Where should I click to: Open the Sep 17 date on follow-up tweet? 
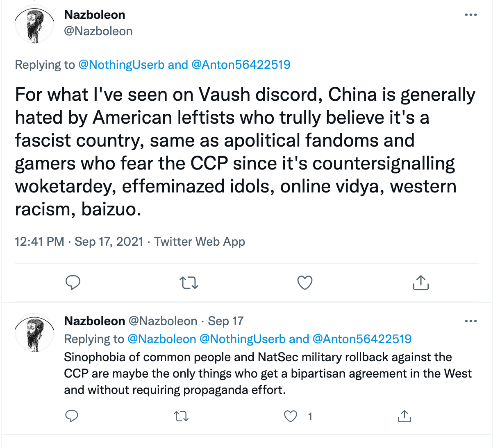pyautogui.click(x=226, y=321)
